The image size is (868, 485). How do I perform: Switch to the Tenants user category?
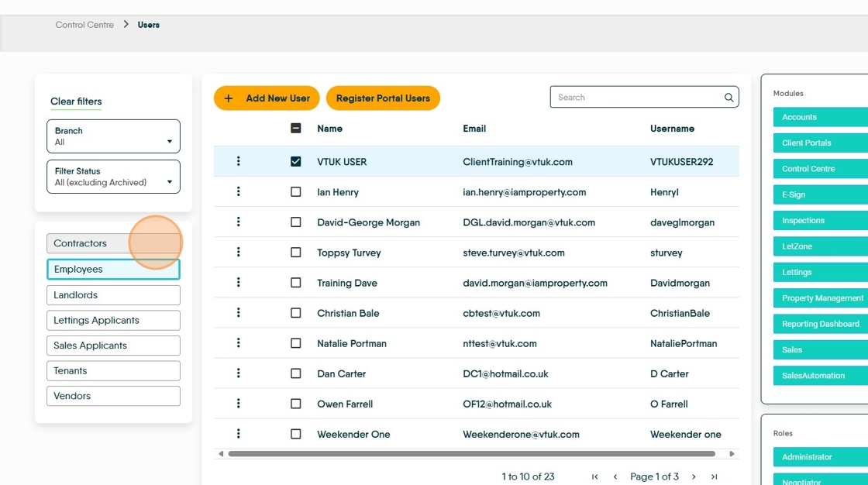click(113, 371)
